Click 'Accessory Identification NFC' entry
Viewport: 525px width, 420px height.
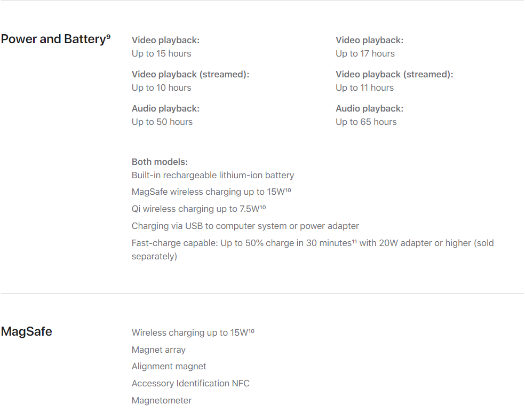(190, 383)
